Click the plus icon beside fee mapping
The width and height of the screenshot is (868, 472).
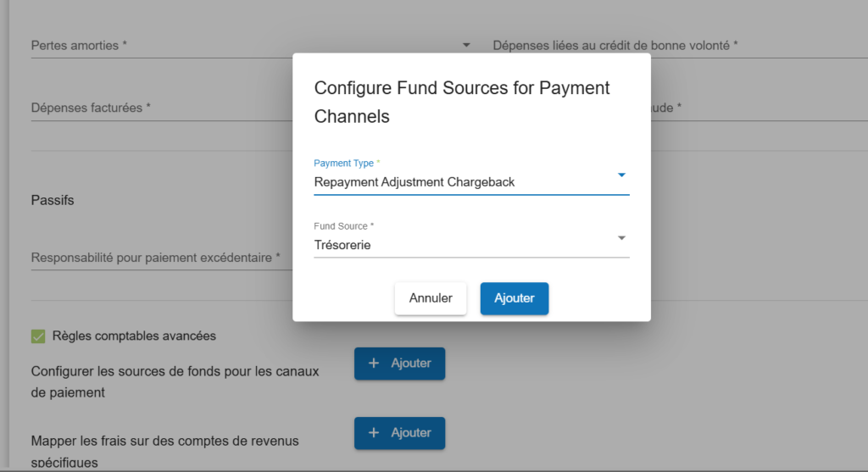375,433
